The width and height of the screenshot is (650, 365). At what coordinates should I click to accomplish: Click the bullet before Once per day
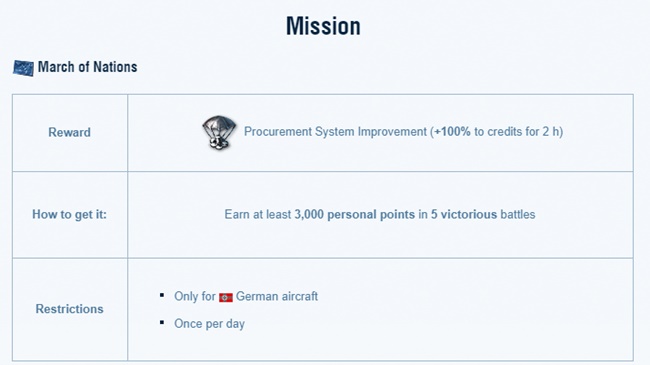point(162,322)
